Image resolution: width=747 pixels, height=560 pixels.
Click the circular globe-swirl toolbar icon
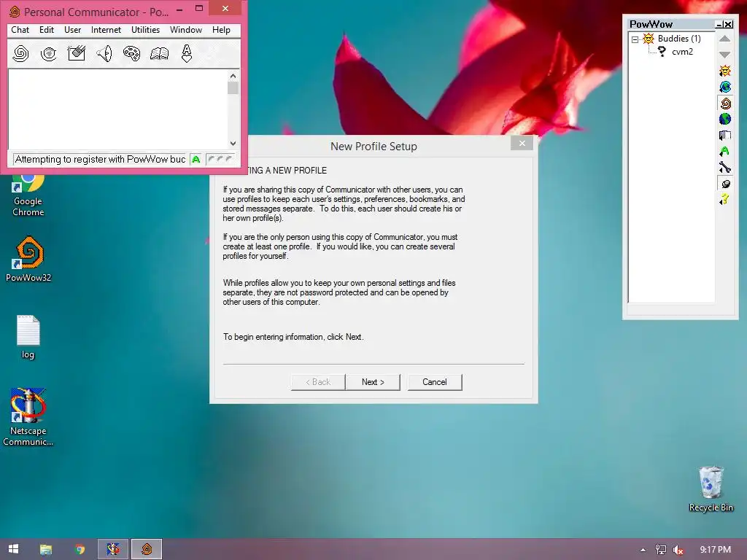coord(48,53)
